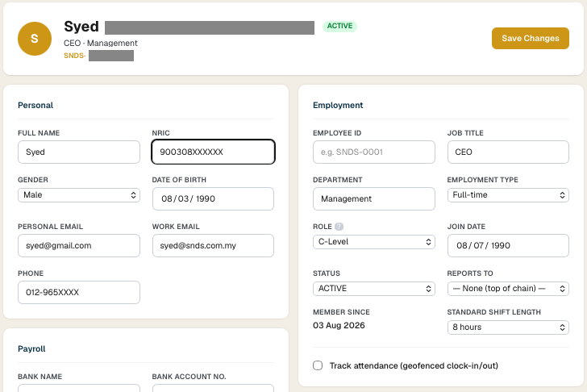Image resolution: width=587 pixels, height=392 pixels.
Task: Click the Employee ID input field
Action: [374, 152]
